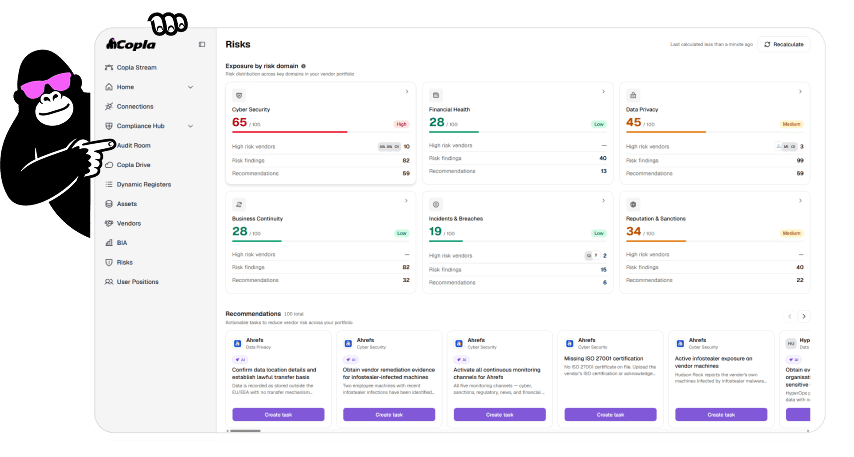Show next recommendations with right arrow

coord(804,316)
